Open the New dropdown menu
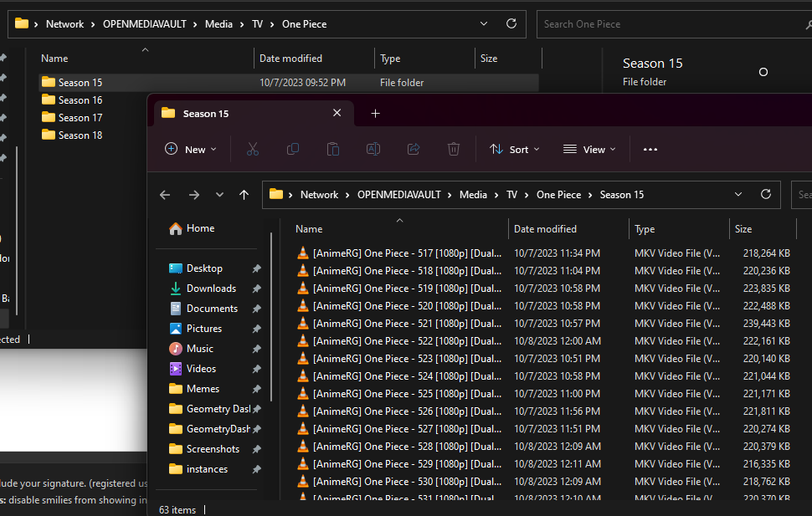This screenshot has height=516, width=812. pyautogui.click(x=191, y=149)
